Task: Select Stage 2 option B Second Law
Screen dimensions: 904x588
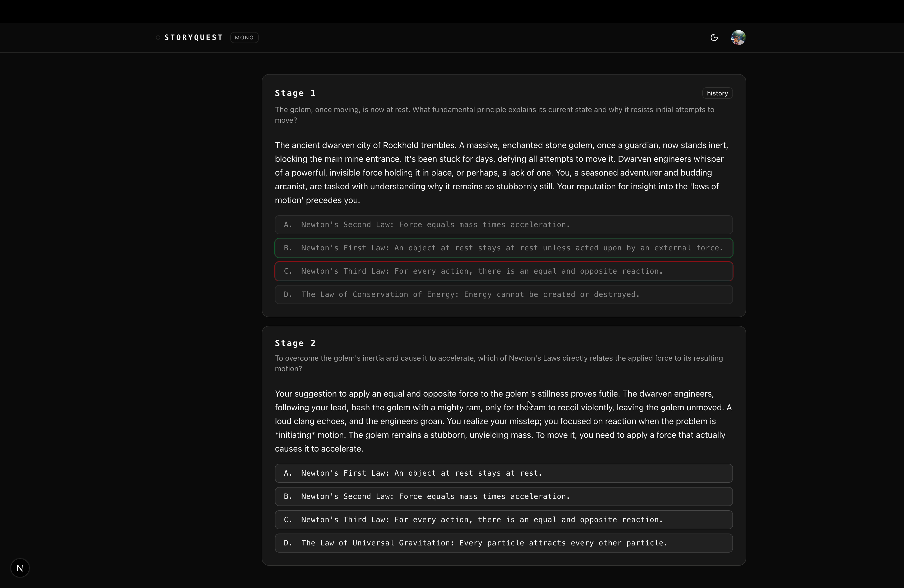Action: point(503,497)
